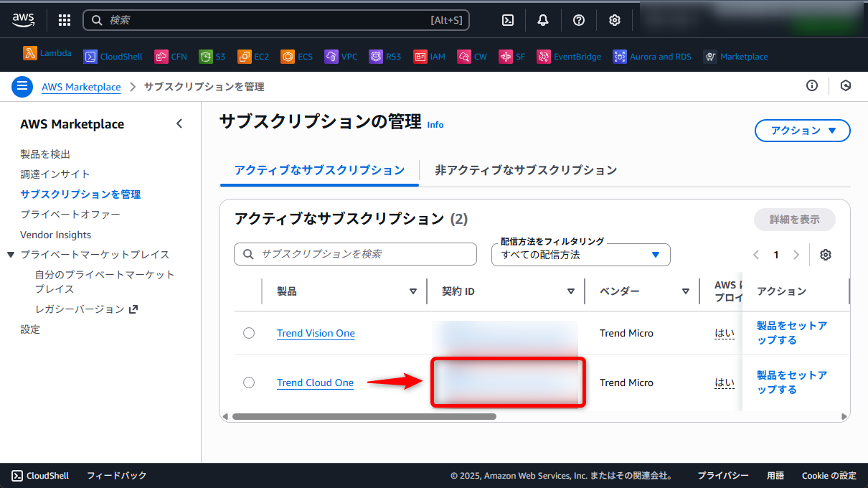Open the SF favorite shortcut

tap(512, 57)
